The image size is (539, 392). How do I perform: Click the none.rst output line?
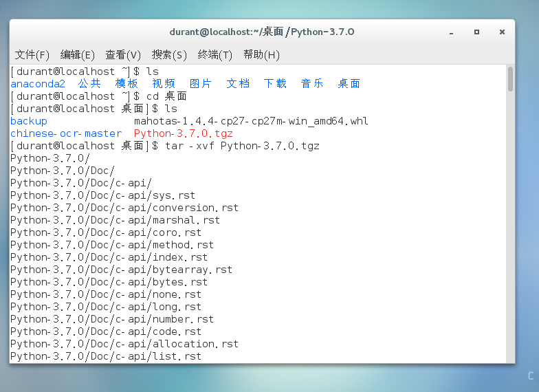pos(106,294)
